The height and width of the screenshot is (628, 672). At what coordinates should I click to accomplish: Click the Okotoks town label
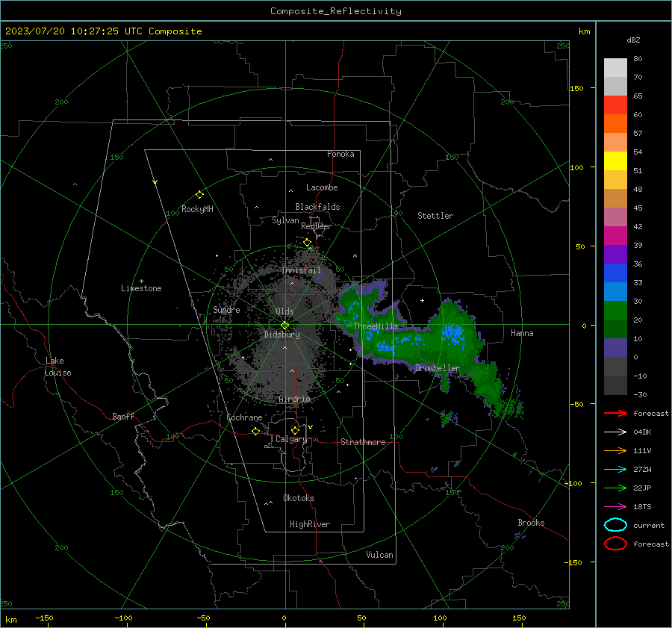pos(299,498)
